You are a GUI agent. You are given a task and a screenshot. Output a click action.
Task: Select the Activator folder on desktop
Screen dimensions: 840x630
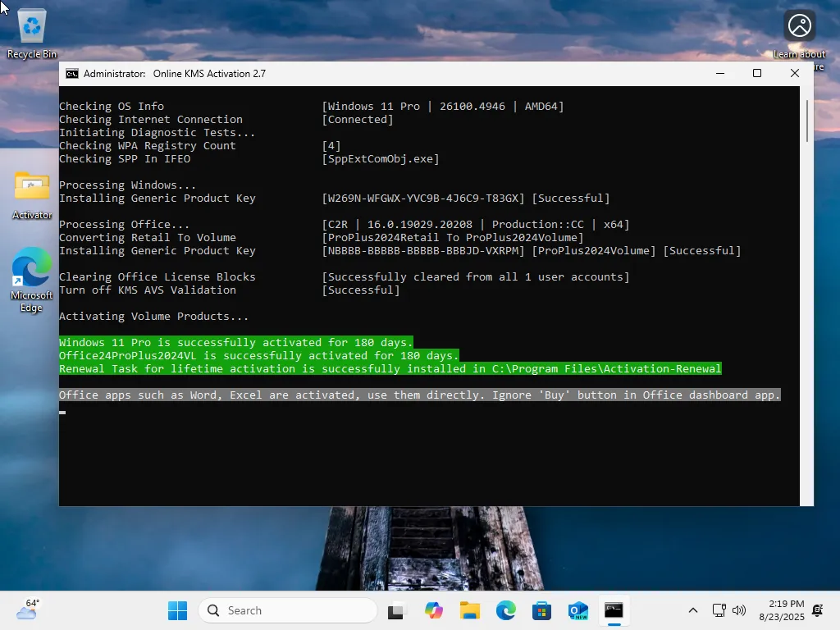32,195
